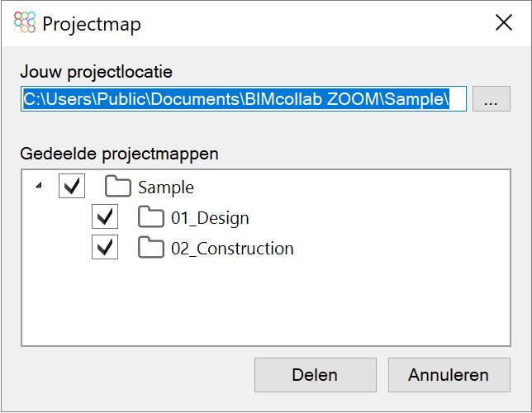Viewport: 532px width, 413px height.
Task: Click the 01_Design folder icon
Action: (x=151, y=216)
